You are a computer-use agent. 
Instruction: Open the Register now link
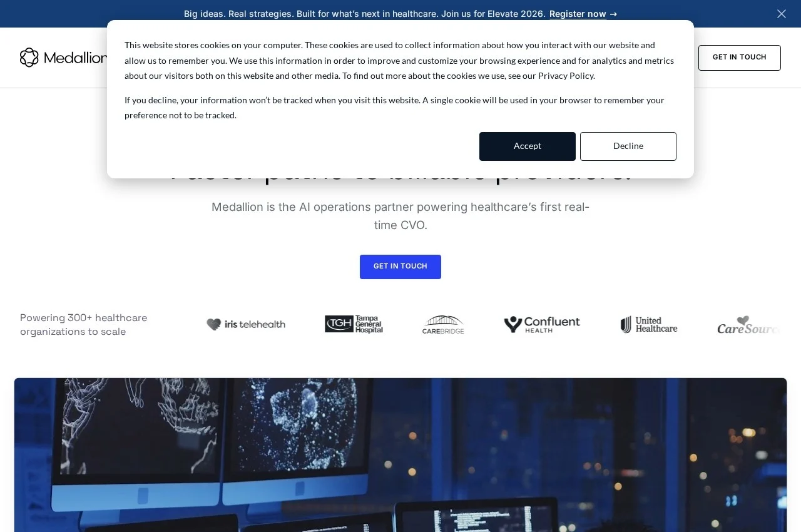[x=583, y=14]
